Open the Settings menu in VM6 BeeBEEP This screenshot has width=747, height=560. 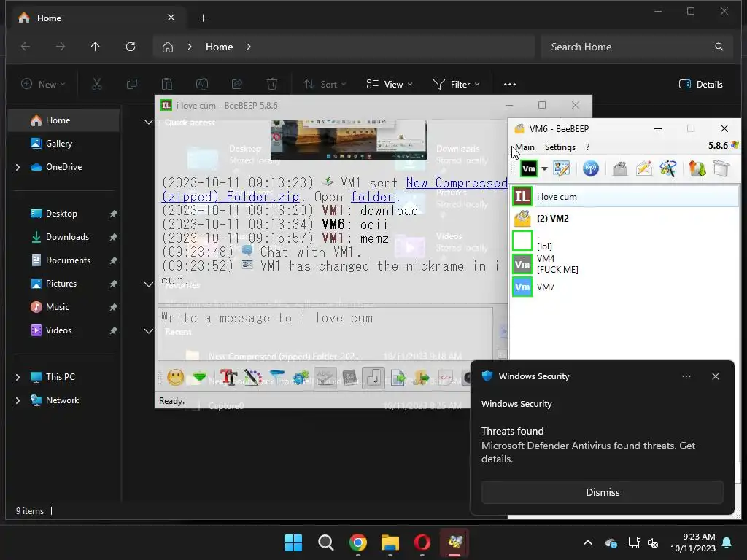click(560, 147)
